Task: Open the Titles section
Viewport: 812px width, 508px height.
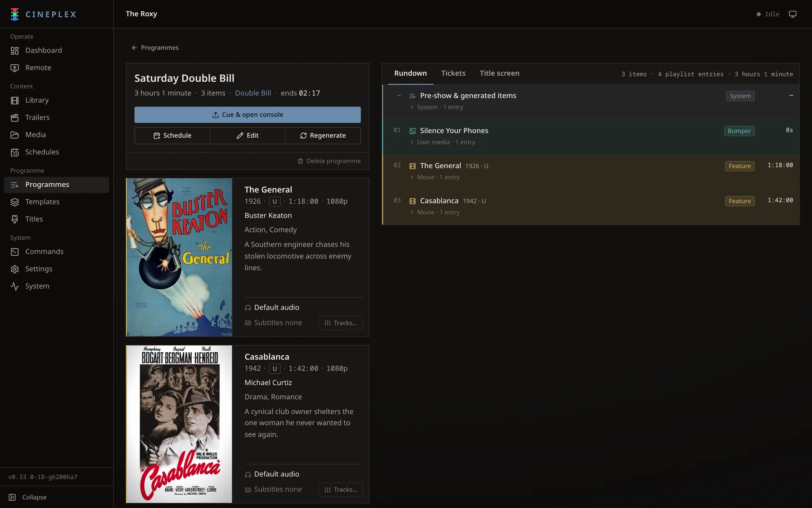Action: [56, 219]
